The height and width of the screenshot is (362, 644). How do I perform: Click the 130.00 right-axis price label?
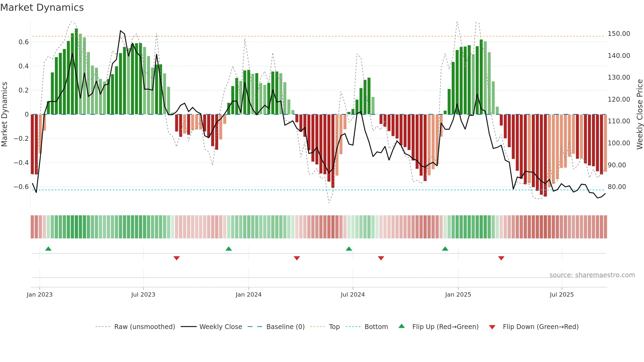[619, 77]
